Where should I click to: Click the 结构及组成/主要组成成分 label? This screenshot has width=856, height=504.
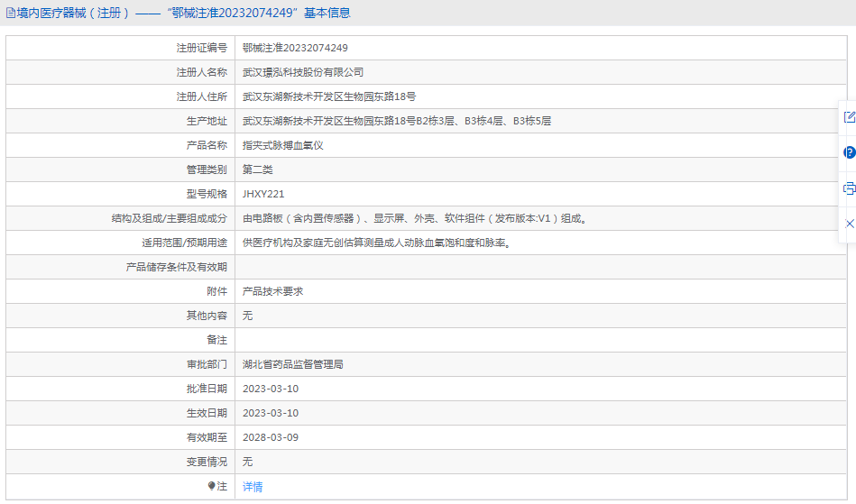coord(170,219)
